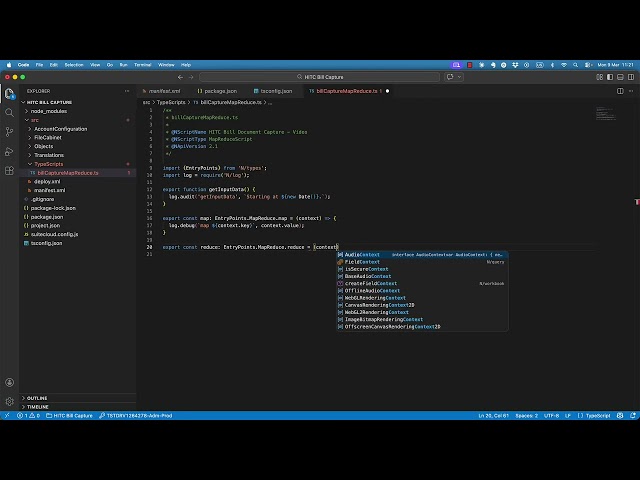
Task: Expand the OUTLINE section
Action: click(x=78, y=398)
